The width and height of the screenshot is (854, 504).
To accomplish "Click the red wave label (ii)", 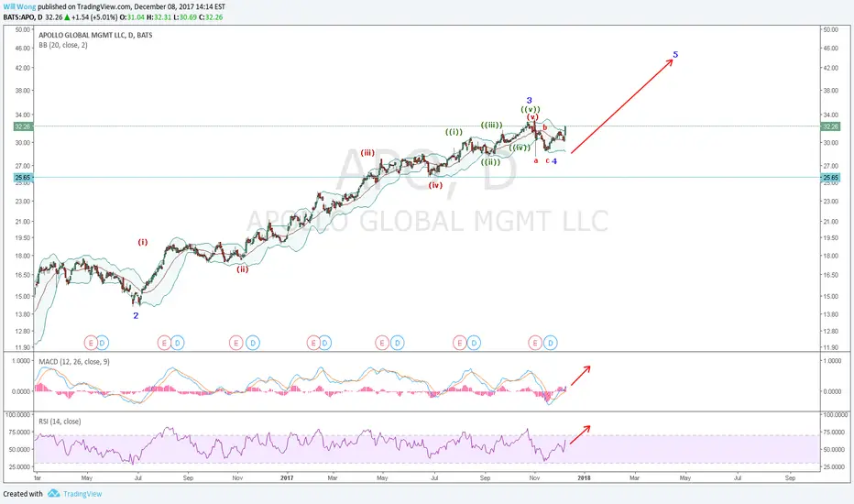I will [243, 268].
